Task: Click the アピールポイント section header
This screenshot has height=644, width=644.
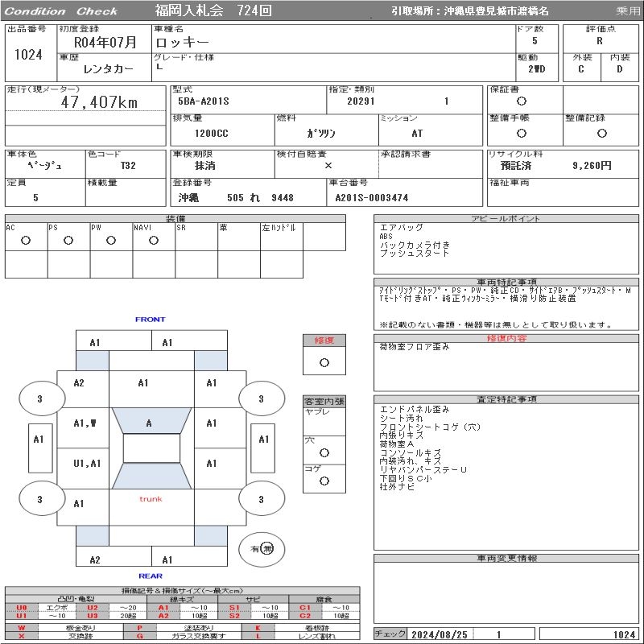Action: point(506,219)
